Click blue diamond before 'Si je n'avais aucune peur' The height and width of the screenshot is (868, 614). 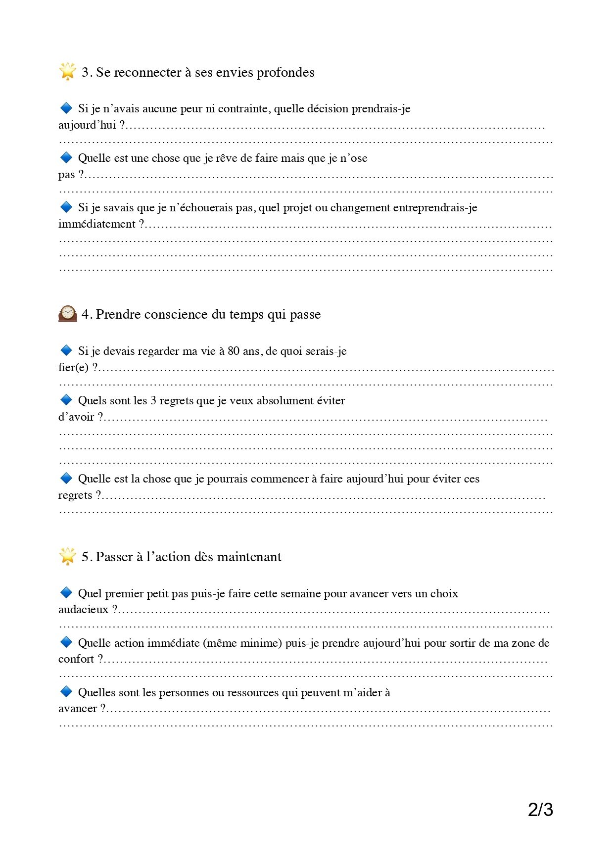(x=66, y=108)
